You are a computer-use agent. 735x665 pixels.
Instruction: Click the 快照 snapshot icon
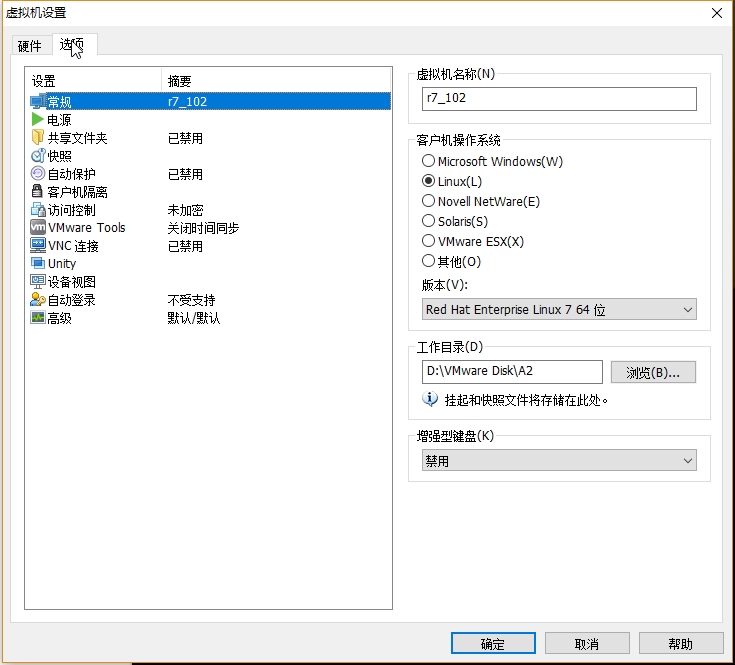pyautogui.click(x=38, y=156)
